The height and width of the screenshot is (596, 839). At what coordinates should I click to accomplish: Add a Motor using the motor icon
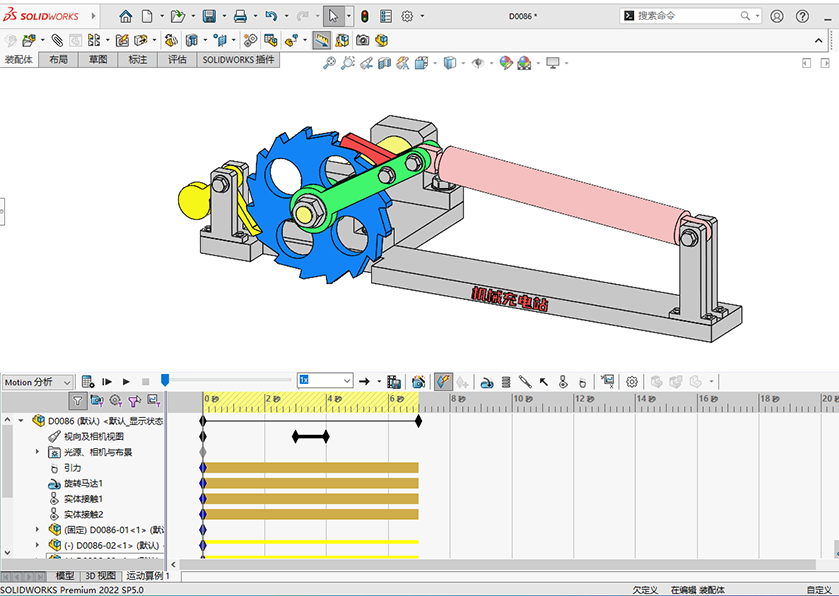click(x=486, y=382)
